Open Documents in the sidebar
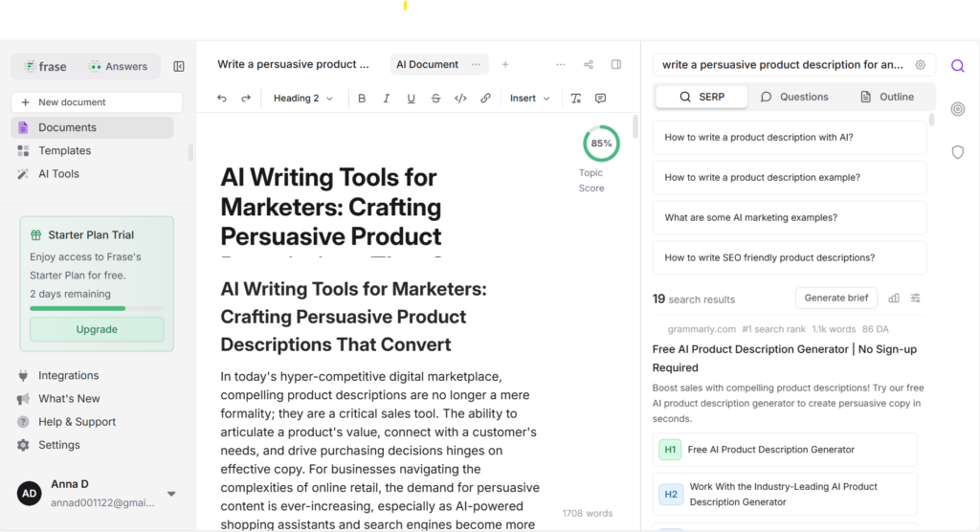The image size is (980, 532). click(93, 127)
